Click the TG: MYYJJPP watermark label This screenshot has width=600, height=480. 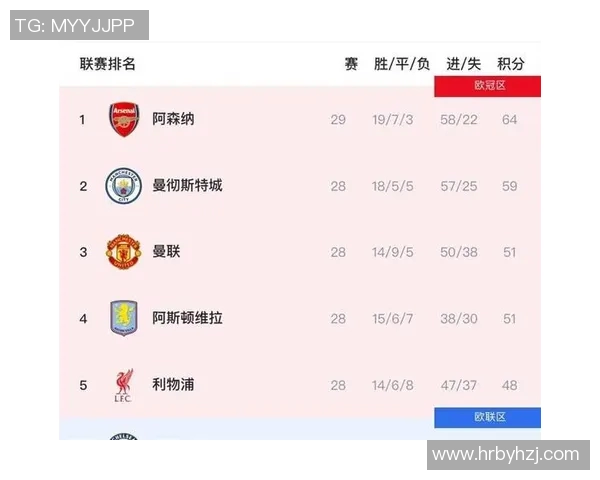pyautogui.click(x=79, y=25)
